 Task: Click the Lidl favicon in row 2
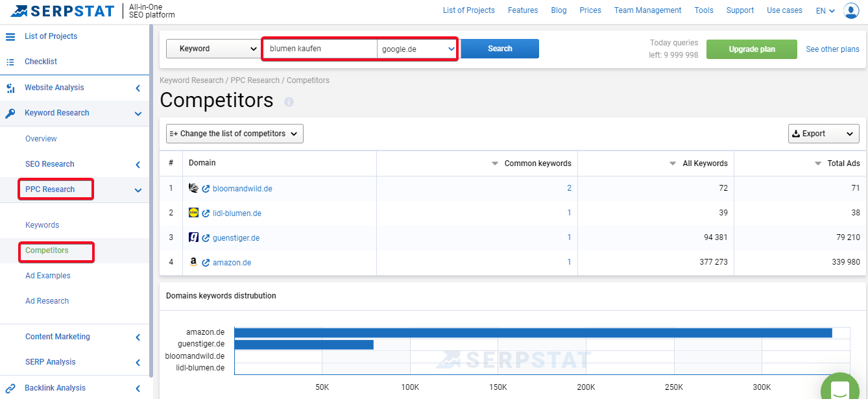point(193,212)
